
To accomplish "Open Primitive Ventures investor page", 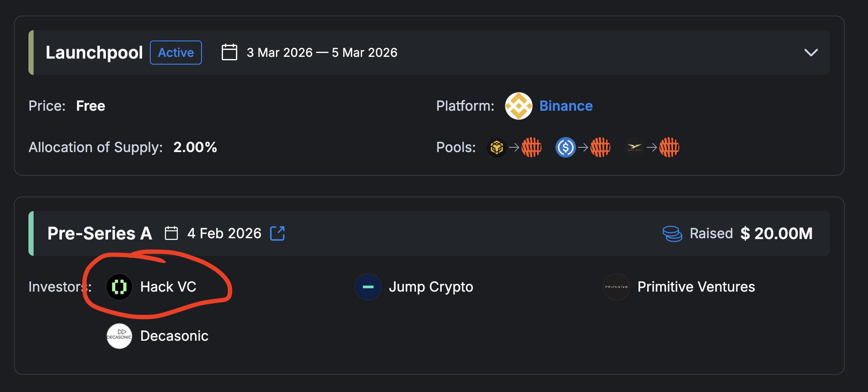I will click(696, 287).
